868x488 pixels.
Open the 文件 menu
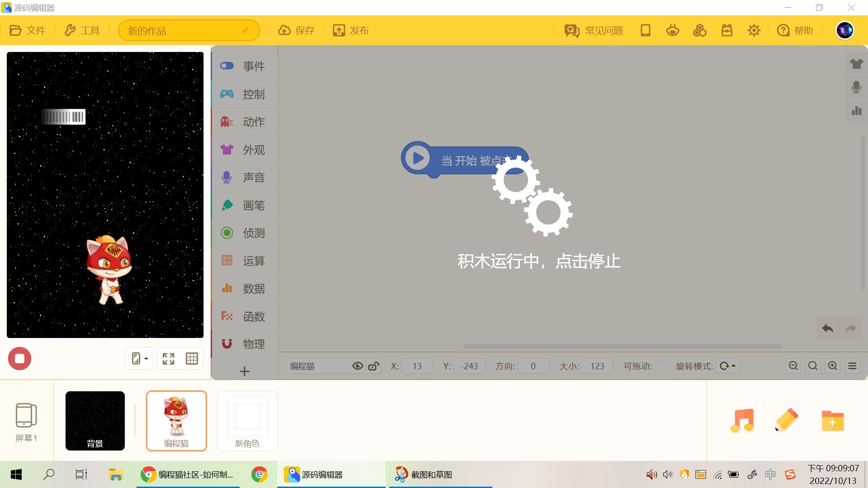(x=28, y=30)
